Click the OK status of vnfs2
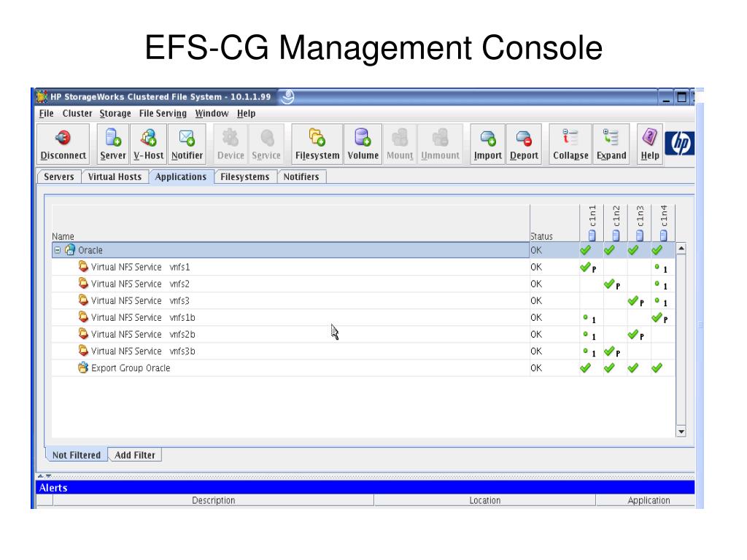 (536, 284)
